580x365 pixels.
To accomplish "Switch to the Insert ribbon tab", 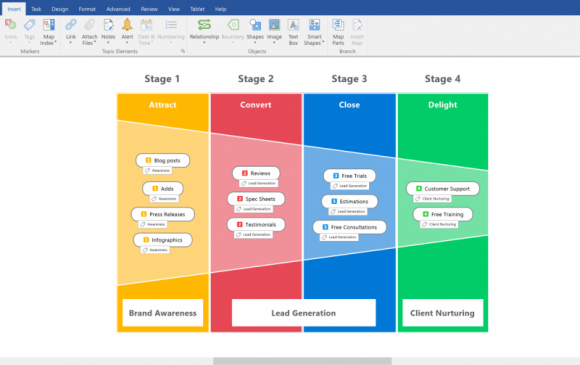I will click(x=14, y=9).
